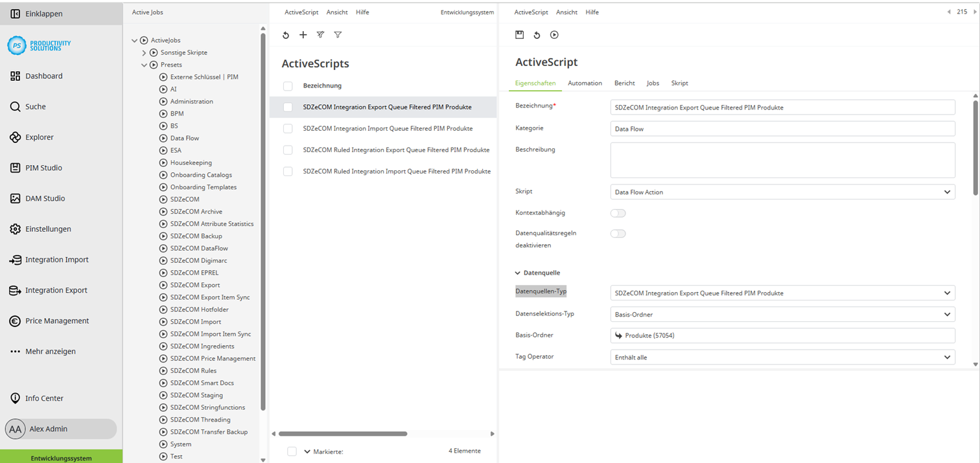Open the filter icon in ActiveScripts toolbar
Image resolution: width=980 pixels, height=463 pixels.
coord(338,35)
